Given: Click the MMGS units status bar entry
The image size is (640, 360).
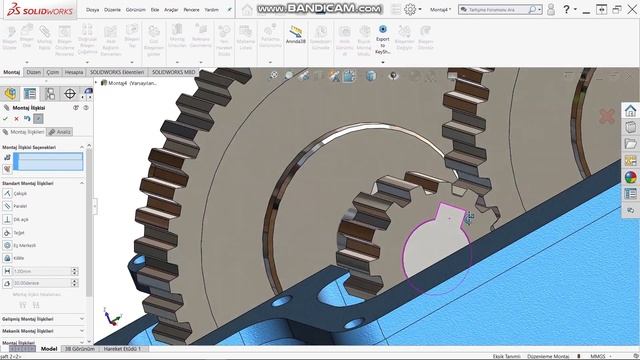Looking at the screenshot, I should [x=598, y=356].
